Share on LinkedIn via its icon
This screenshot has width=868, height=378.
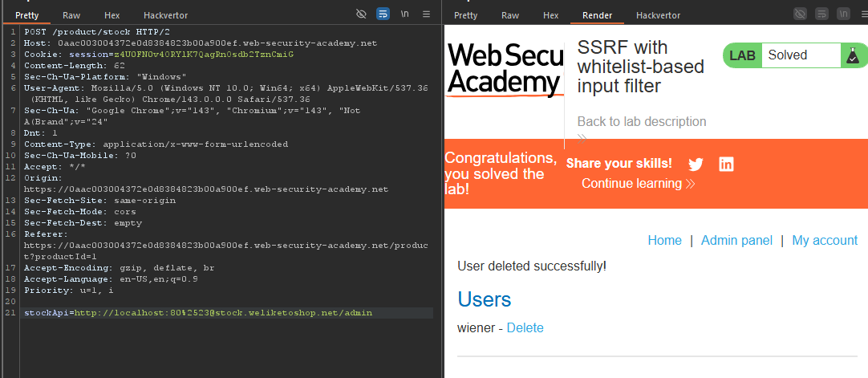pos(726,165)
